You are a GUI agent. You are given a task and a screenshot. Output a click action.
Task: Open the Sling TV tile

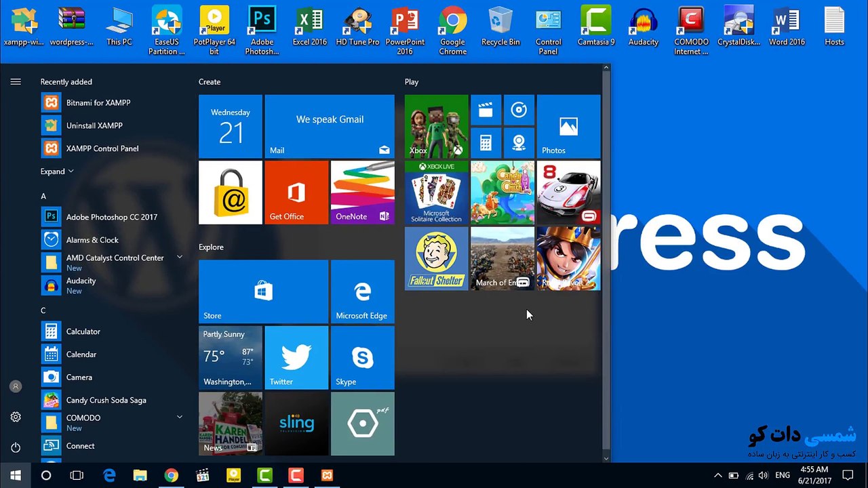[x=296, y=424]
